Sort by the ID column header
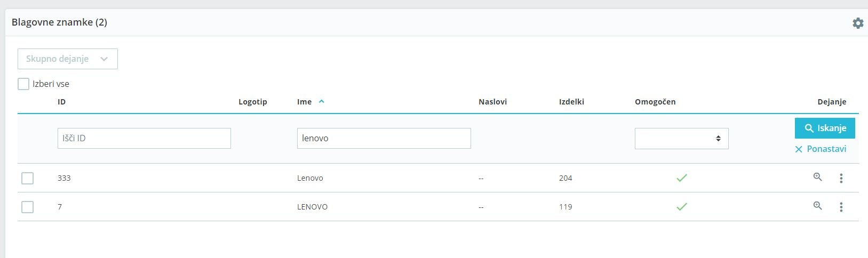868x258 pixels. (62, 102)
